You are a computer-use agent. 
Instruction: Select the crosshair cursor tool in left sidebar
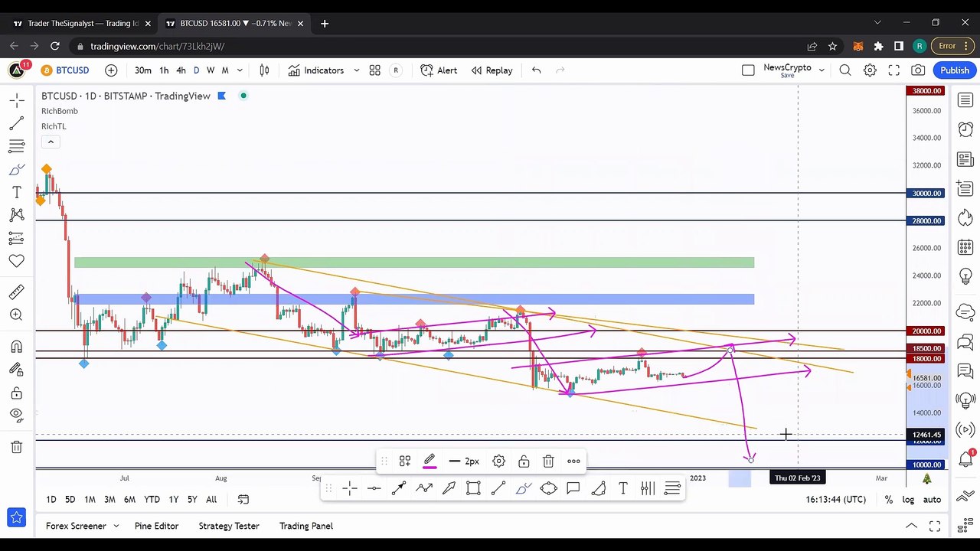click(x=16, y=100)
